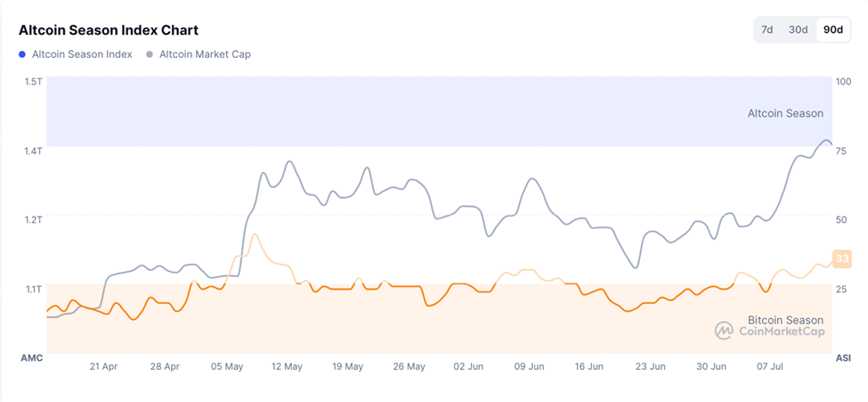Toggle the Altcoin Market Cap series label

pos(205,54)
